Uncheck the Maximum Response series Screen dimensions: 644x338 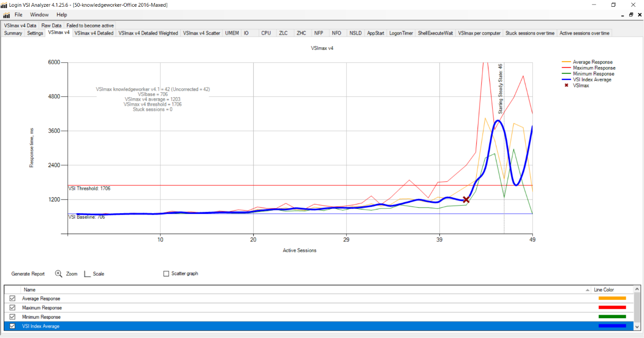[13, 308]
